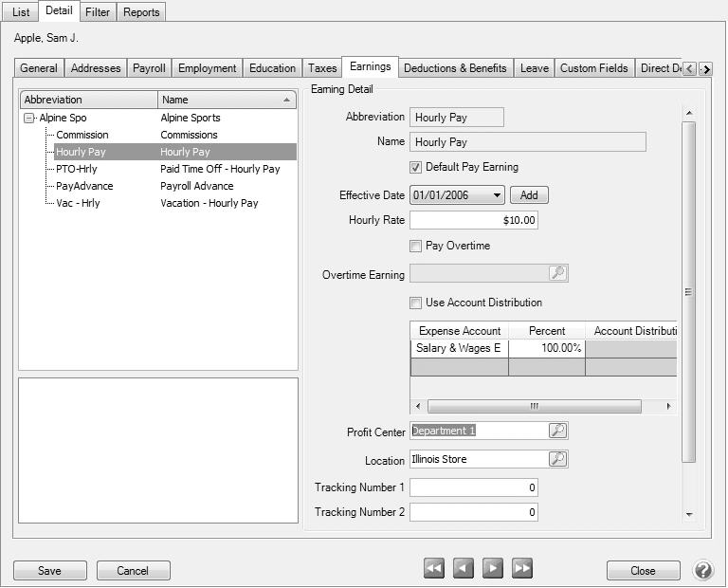Image resolution: width=728 pixels, height=588 pixels.
Task: Open the Effective Date dropdown
Action: pyautogui.click(x=498, y=195)
